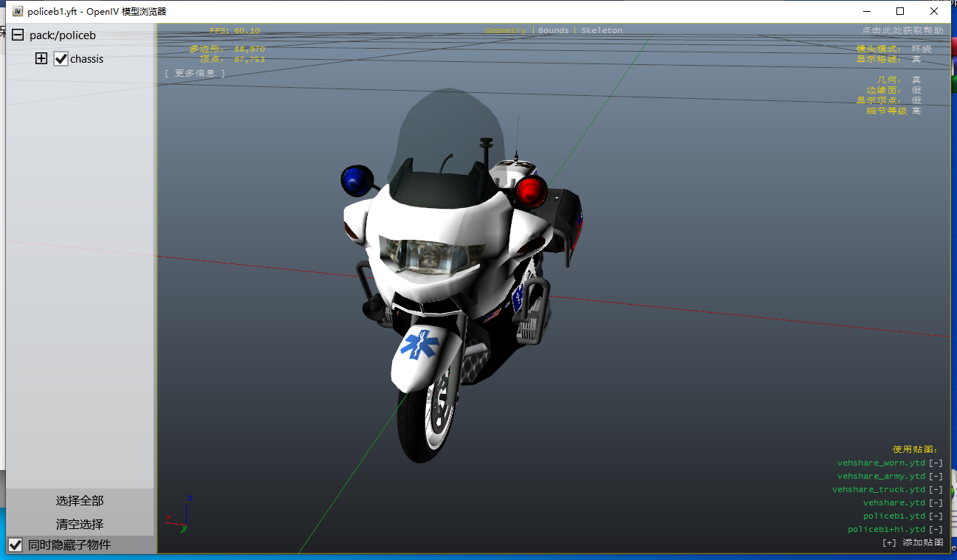The height and width of the screenshot is (560, 957).
Task: Click the [+] 添加贴图 add texture icon
Action: 889,542
